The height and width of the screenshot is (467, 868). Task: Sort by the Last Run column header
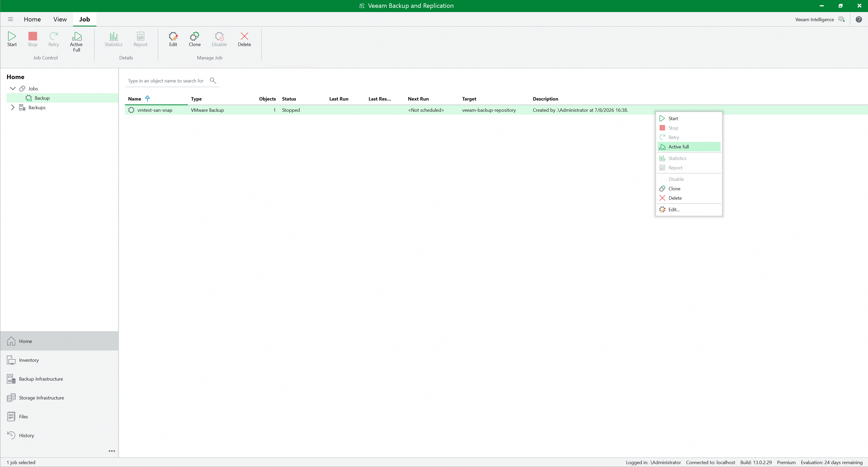click(x=339, y=99)
